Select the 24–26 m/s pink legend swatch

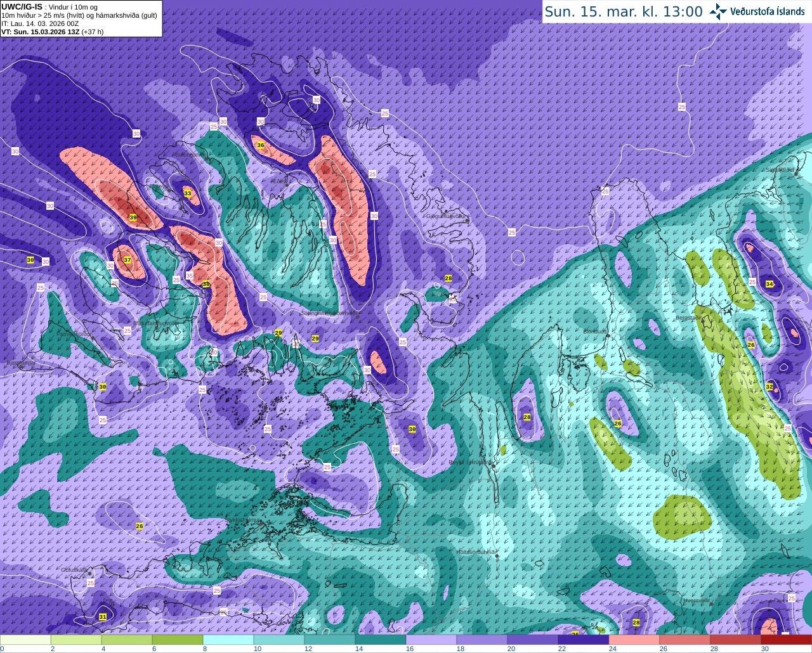[634, 640]
